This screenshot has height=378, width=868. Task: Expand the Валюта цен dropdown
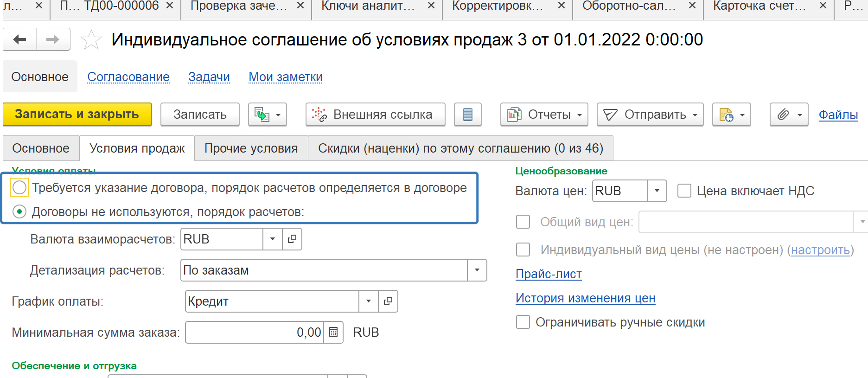tap(657, 191)
